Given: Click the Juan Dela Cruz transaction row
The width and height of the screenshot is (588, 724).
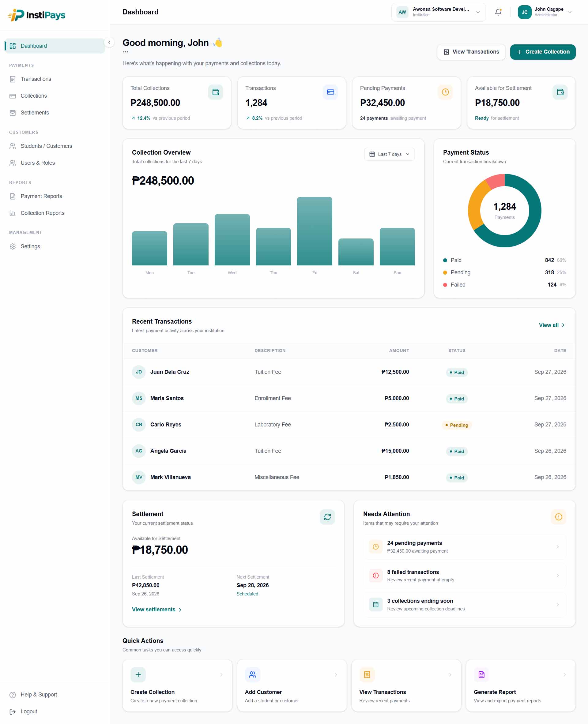Looking at the screenshot, I should click(x=349, y=372).
